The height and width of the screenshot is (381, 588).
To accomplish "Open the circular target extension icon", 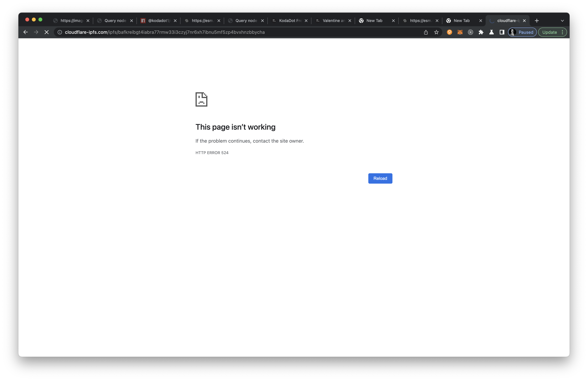I will 470,32.
